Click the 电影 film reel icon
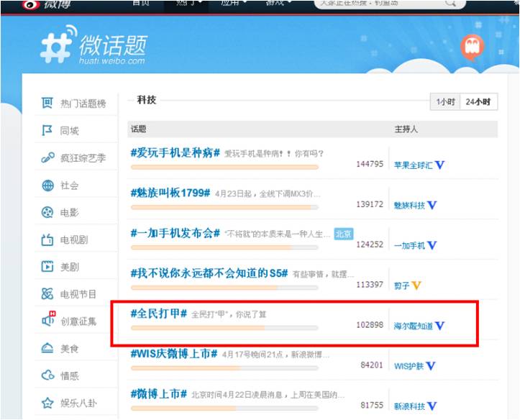 click(x=47, y=212)
